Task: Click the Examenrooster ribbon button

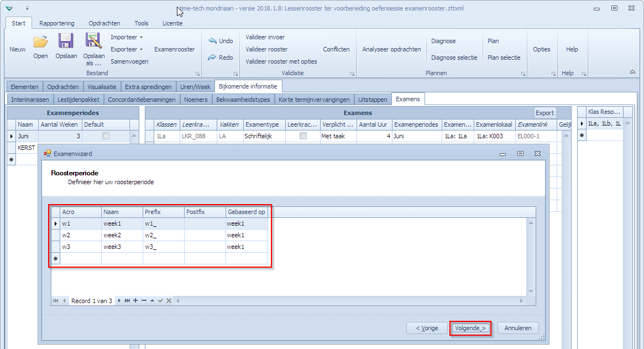Action: 175,49
